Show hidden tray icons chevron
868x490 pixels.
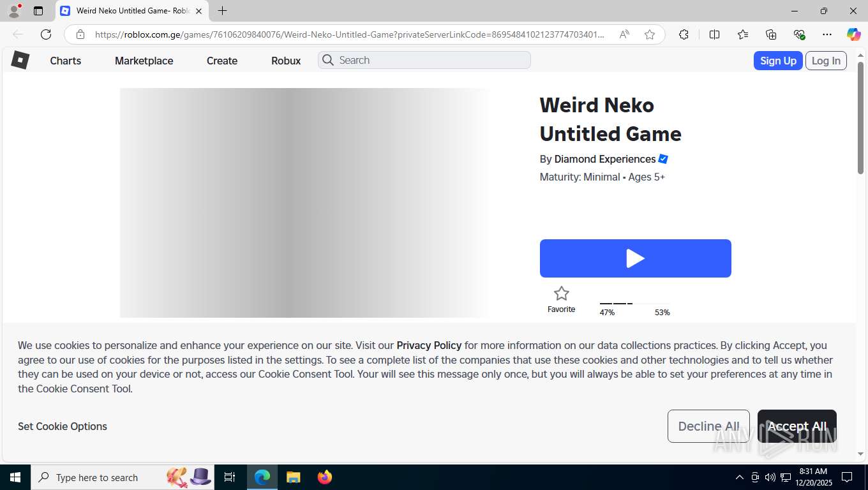(740, 477)
